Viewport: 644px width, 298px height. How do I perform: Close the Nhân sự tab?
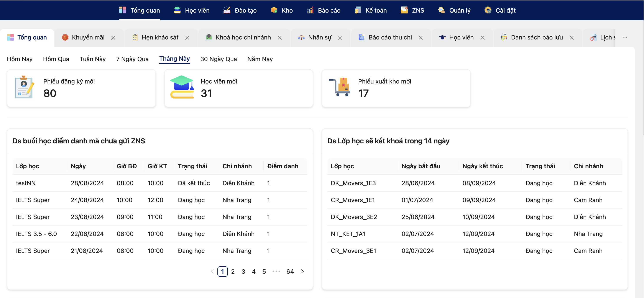[x=340, y=38]
